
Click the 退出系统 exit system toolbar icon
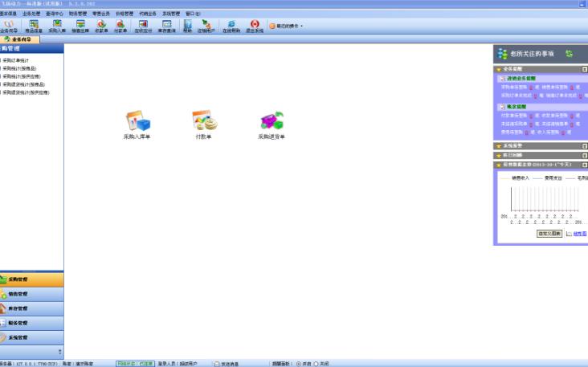coord(254,25)
